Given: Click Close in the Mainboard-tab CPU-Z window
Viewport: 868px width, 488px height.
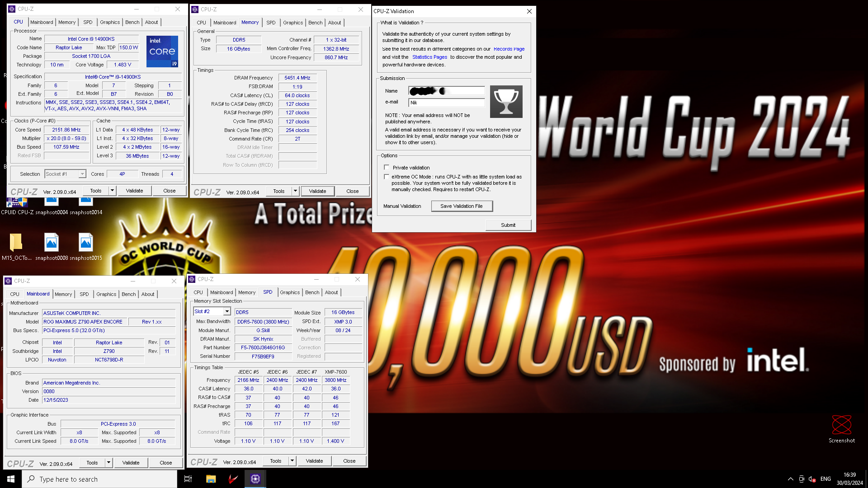Looking at the screenshot, I should pos(166,463).
